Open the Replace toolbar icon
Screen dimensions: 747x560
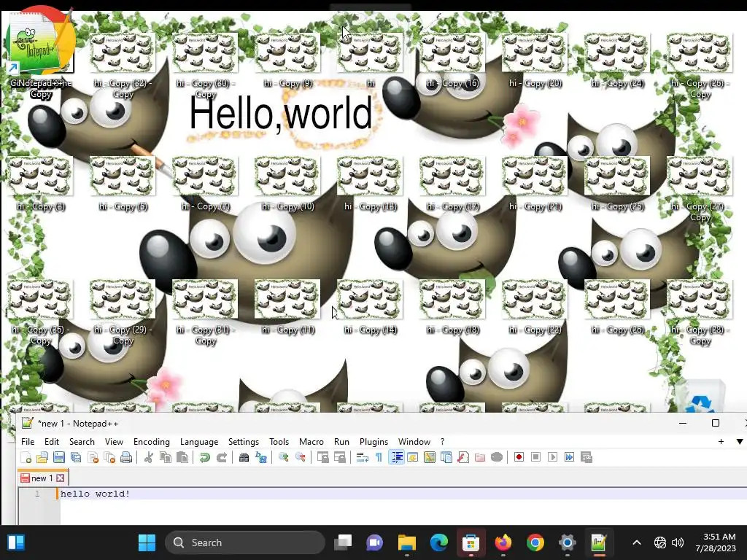(x=261, y=458)
